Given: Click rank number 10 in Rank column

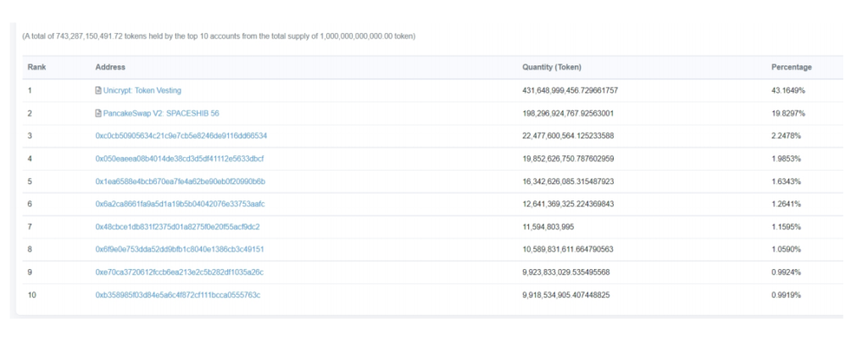Looking at the screenshot, I should click(31, 295).
